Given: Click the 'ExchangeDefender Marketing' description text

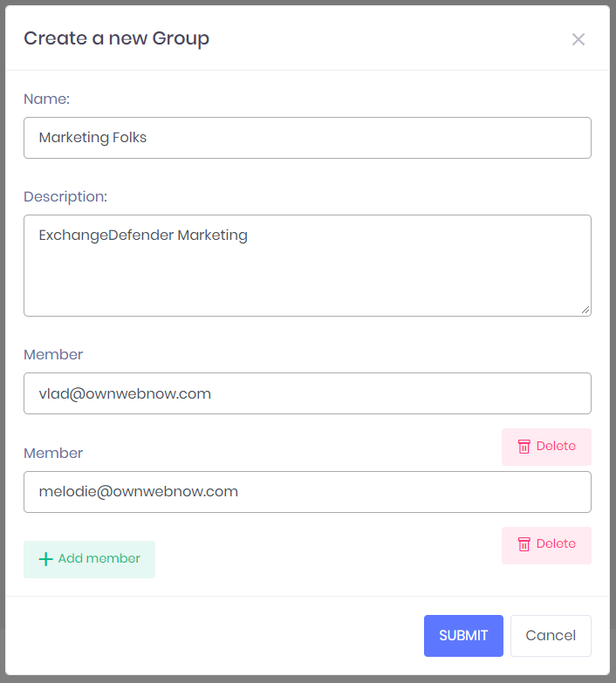Looking at the screenshot, I should 143,236.
